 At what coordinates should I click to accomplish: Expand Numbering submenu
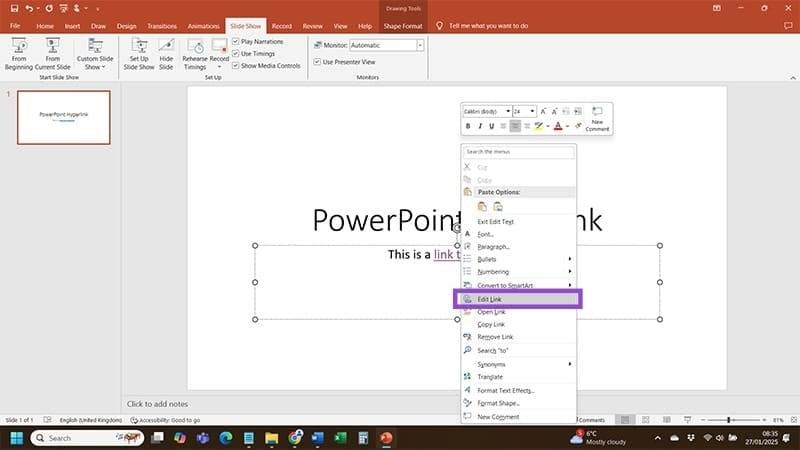point(518,272)
